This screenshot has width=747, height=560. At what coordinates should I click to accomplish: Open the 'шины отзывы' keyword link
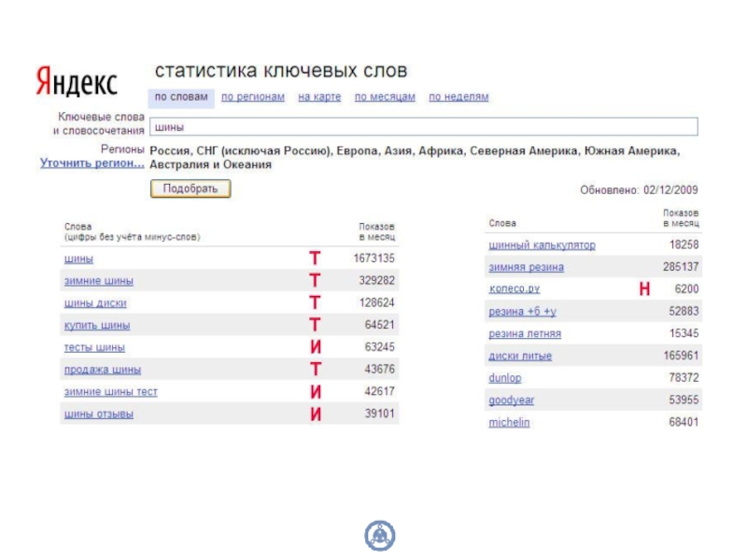[x=99, y=414]
